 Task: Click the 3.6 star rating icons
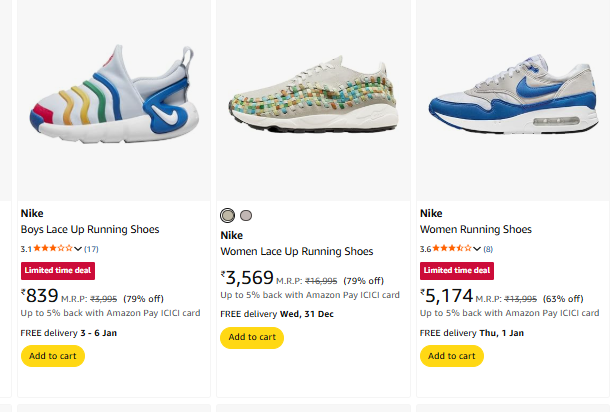[453, 248]
